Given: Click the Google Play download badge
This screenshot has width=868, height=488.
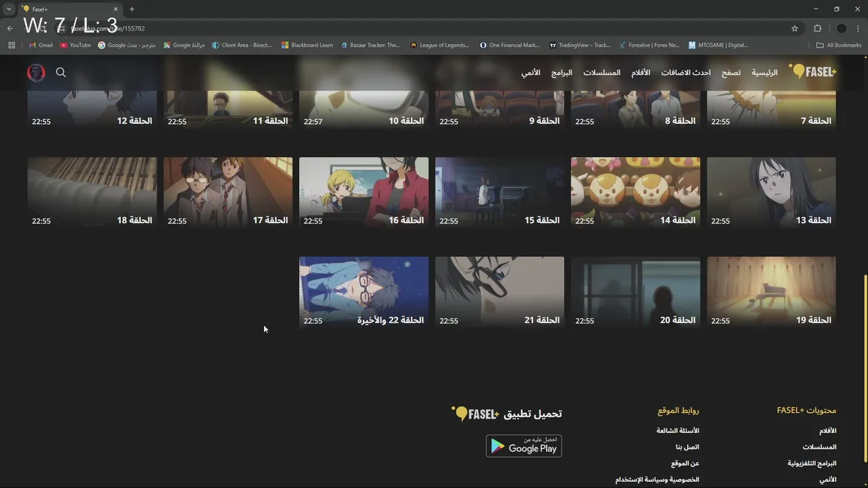Looking at the screenshot, I should (524, 445).
